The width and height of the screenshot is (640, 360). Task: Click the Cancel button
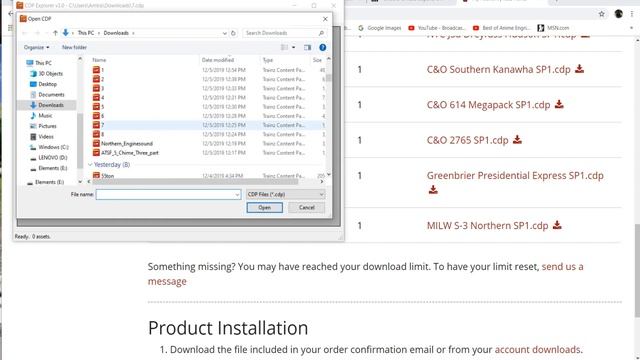pyautogui.click(x=307, y=207)
